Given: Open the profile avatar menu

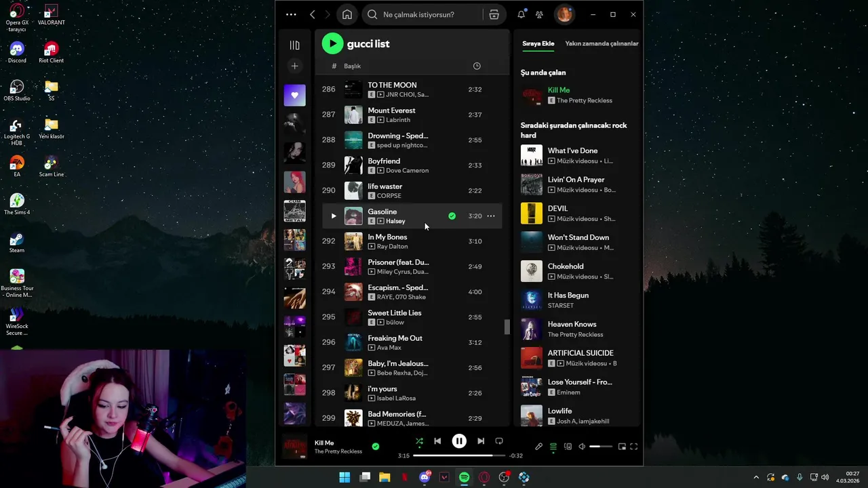Looking at the screenshot, I should pos(564,14).
